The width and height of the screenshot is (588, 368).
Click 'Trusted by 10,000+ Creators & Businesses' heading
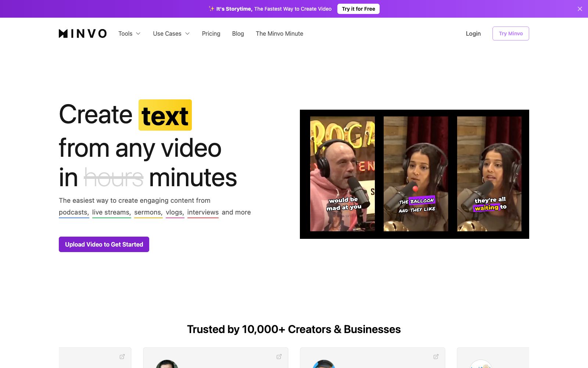294,329
